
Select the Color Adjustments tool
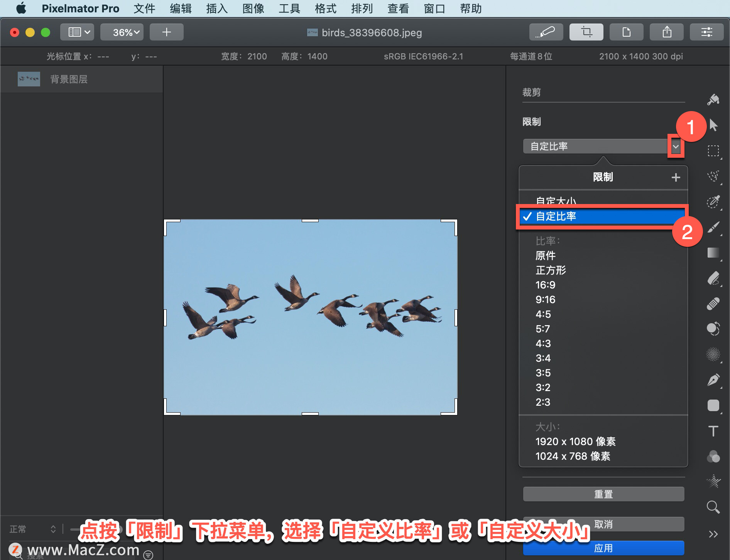tap(713, 329)
